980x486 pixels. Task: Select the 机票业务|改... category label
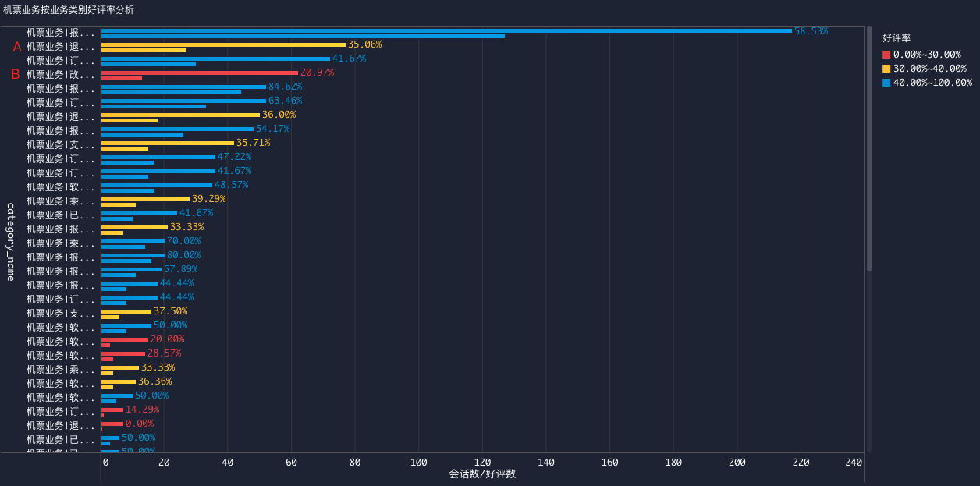pos(60,75)
